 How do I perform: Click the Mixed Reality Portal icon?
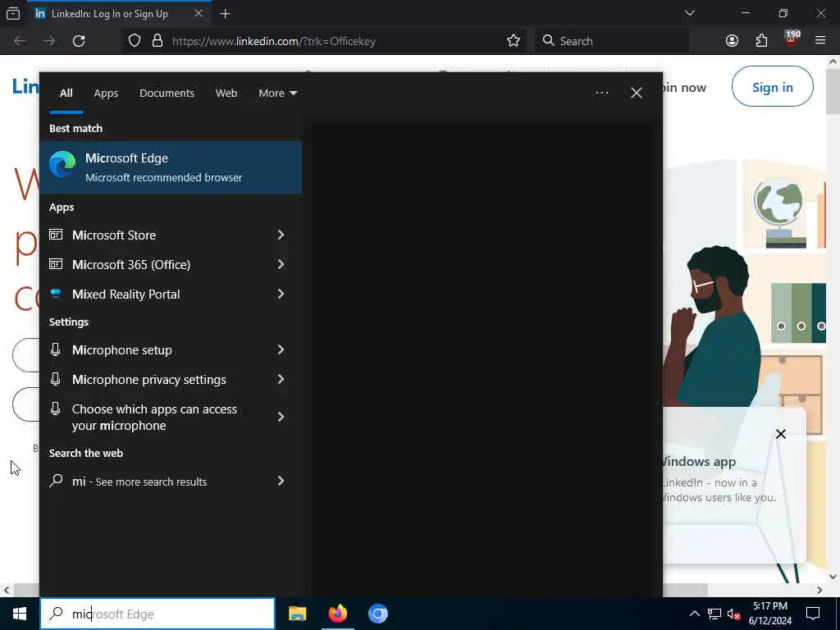point(56,294)
